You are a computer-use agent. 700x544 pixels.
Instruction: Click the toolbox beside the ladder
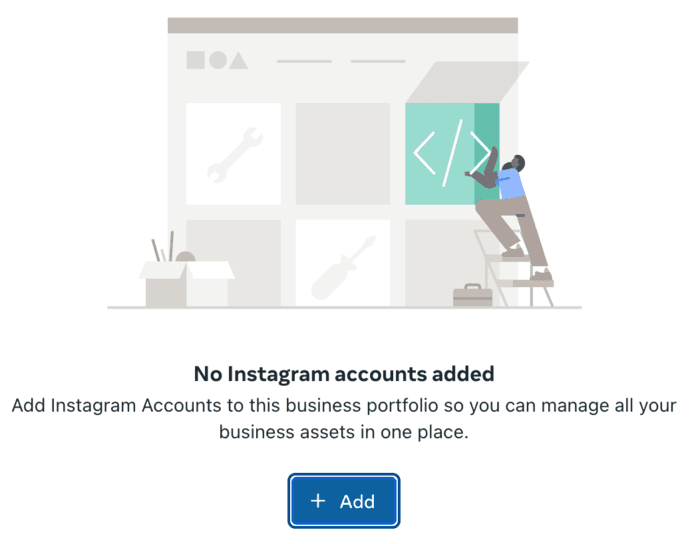[472, 295]
